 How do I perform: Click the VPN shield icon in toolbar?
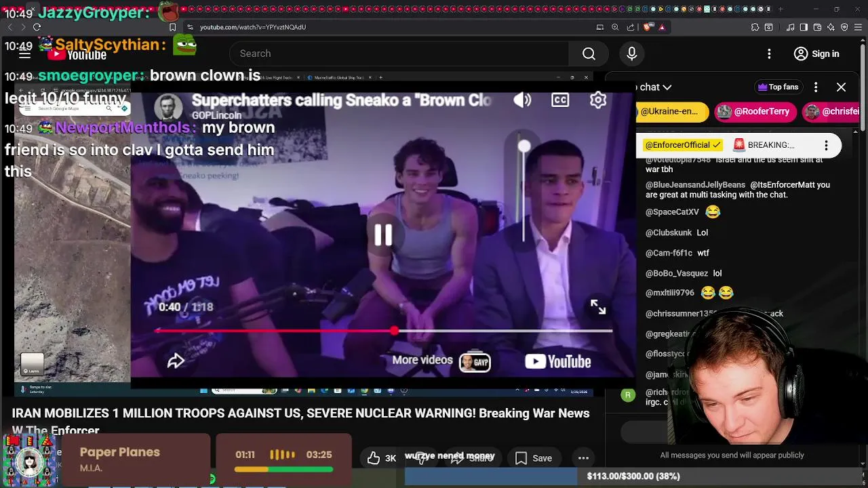pyautogui.click(x=844, y=27)
